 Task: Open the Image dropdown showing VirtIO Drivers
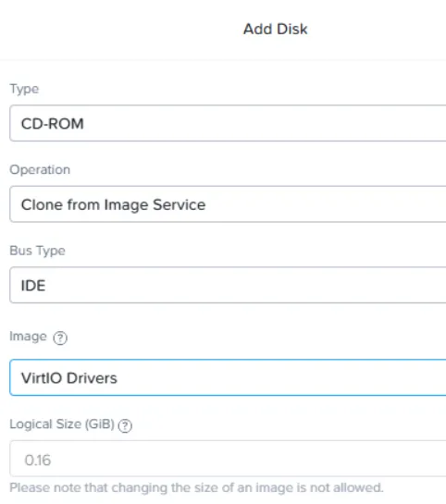pyautogui.click(x=228, y=377)
